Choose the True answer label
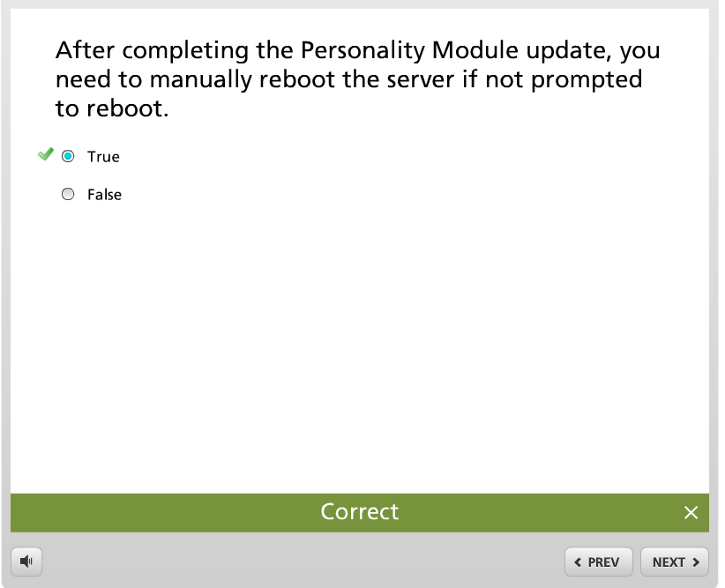Viewport: 725px width, 588px height. click(103, 157)
